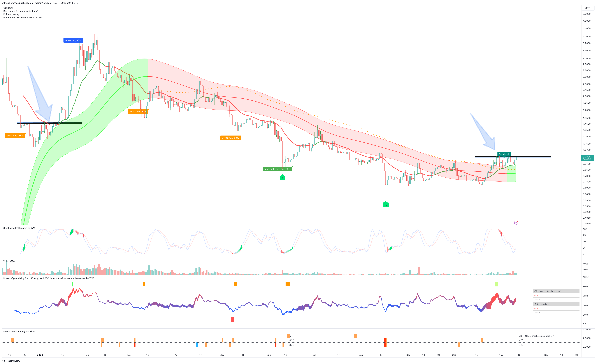This screenshot has width=597, height=364.
Task: Click 'USD signal - 18hr signal also?' table header
Action: (x=556, y=291)
